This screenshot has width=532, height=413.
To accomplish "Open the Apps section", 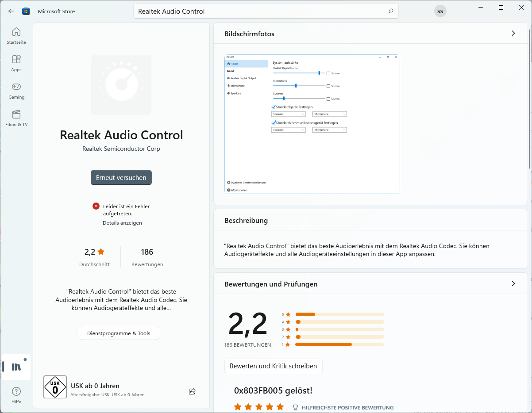I will 16,63.
